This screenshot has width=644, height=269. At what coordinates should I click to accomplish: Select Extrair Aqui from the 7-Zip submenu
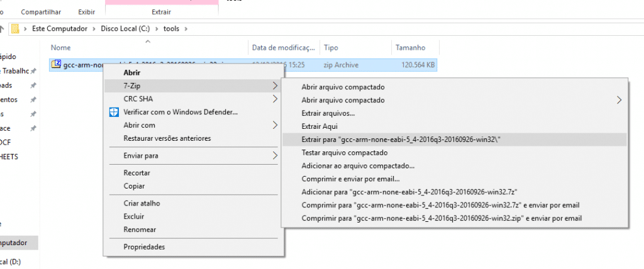(320, 126)
